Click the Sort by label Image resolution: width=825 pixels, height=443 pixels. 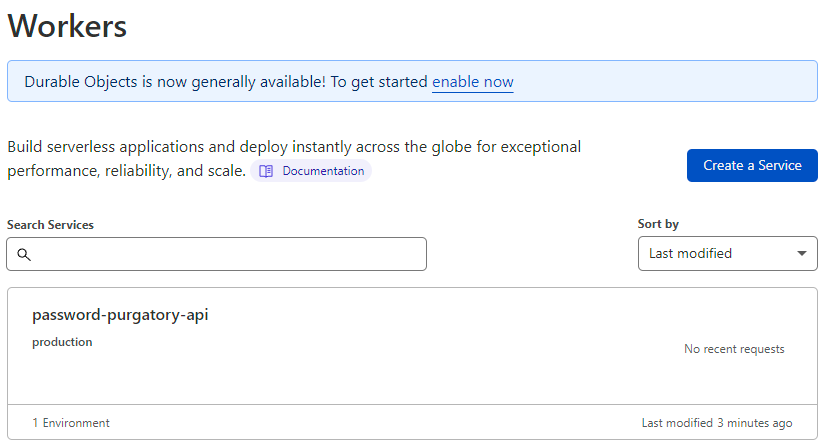tap(658, 224)
